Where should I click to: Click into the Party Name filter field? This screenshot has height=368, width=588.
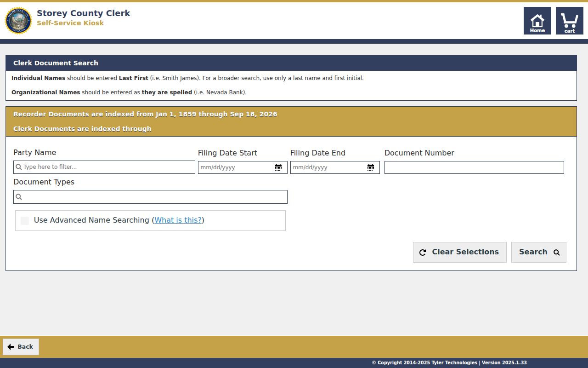[x=104, y=167]
